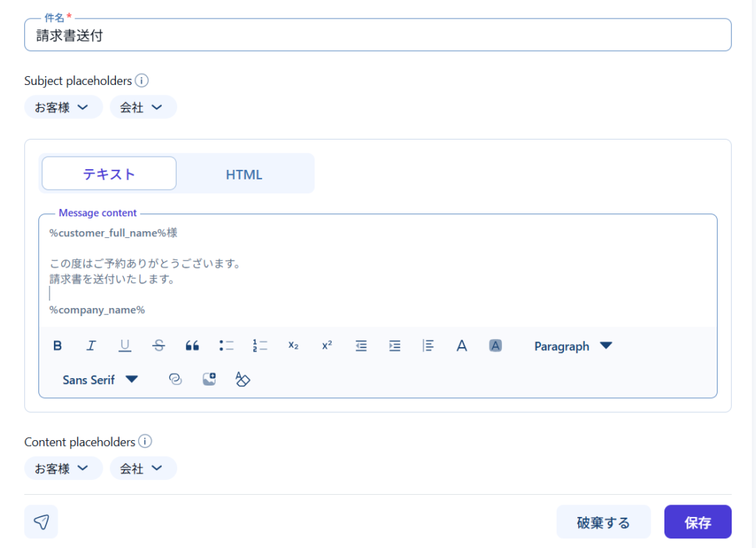Click into the 件名 subject field

[377, 35]
